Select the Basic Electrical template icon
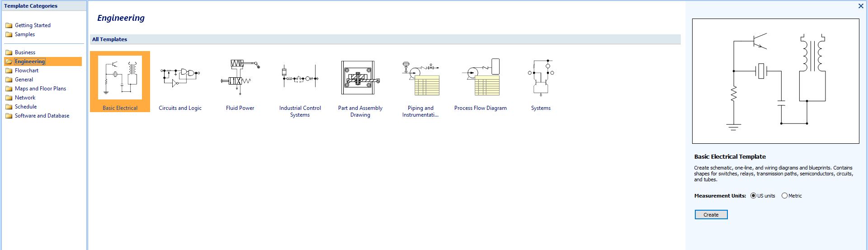This screenshot has width=868, height=250. pyautogui.click(x=120, y=78)
